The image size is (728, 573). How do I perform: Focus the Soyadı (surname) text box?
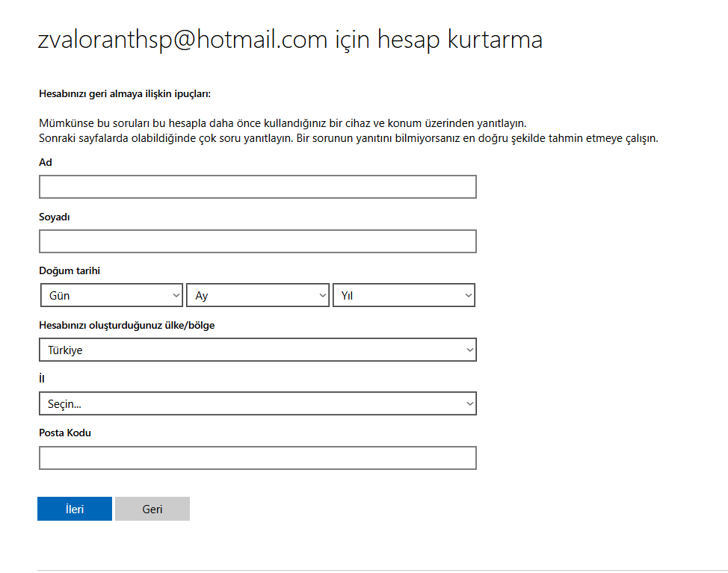tap(258, 241)
